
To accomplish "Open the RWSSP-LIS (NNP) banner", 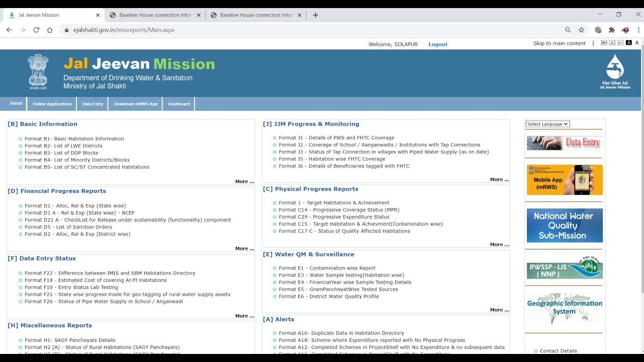I will coord(565,267).
